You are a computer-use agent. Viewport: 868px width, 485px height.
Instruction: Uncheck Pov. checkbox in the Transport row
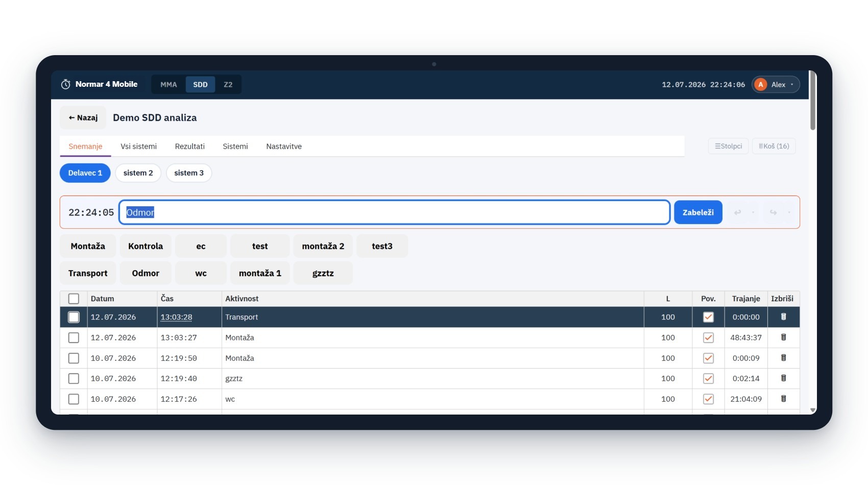(x=708, y=317)
